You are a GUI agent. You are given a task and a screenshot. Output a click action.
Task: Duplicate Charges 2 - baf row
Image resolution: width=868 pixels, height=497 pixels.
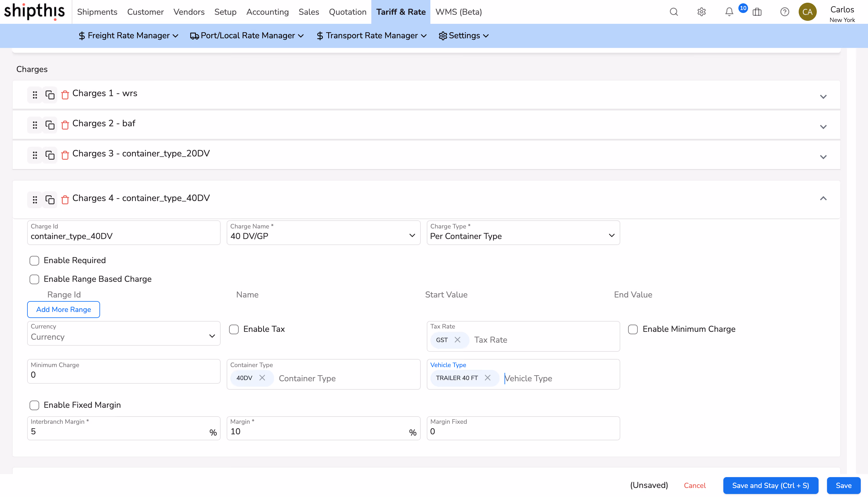click(x=50, y=125)
